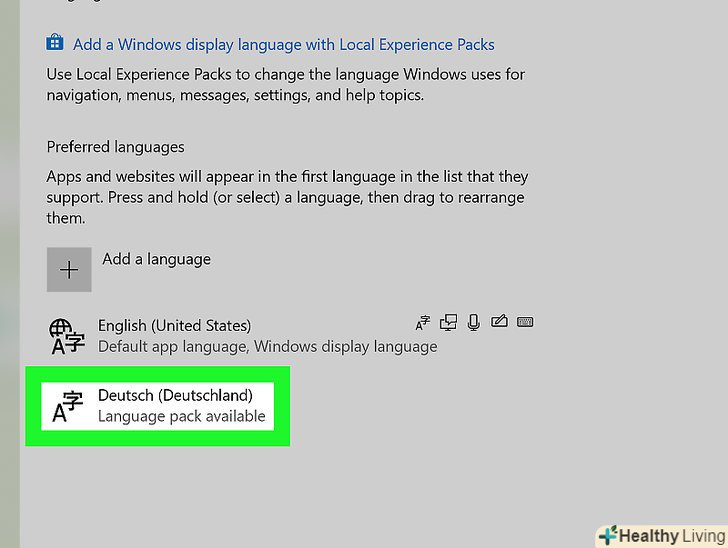The height and width of the screenshot is (548, 728).
Task: Click the handwriting feature icon for English
Action: click(x=499, y=321)
